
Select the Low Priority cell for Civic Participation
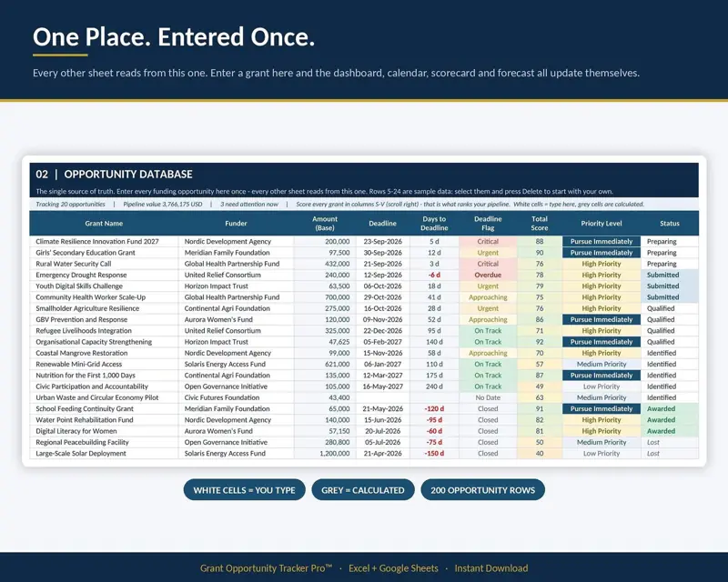602,386
